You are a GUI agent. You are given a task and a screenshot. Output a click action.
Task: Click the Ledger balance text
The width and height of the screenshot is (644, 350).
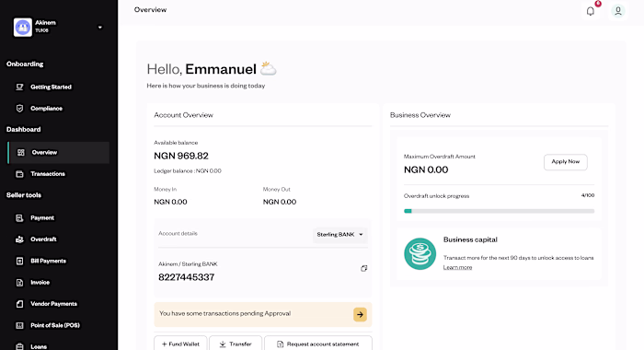tap(188, 170)
